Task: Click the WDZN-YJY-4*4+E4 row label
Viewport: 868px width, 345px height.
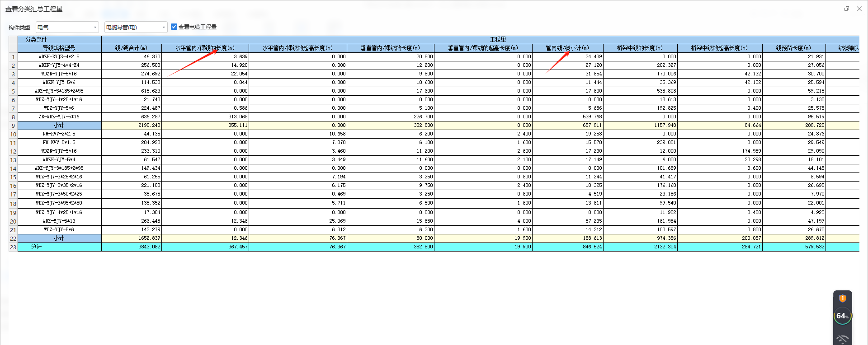Action: 59,65
